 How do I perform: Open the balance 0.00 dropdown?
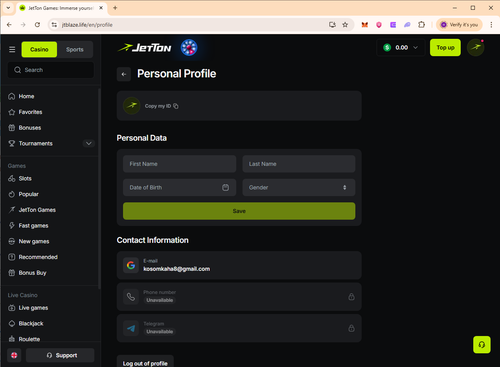click(x=401, y=48)
